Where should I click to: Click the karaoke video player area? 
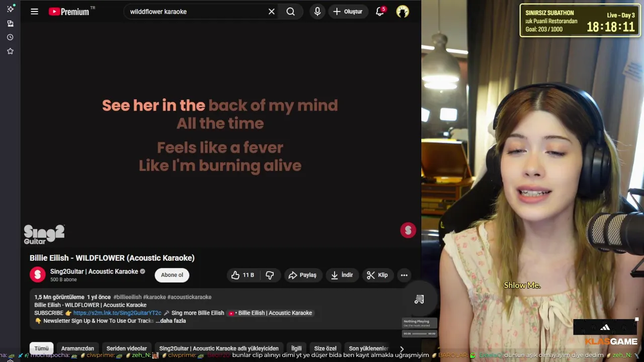coord(220,136)
